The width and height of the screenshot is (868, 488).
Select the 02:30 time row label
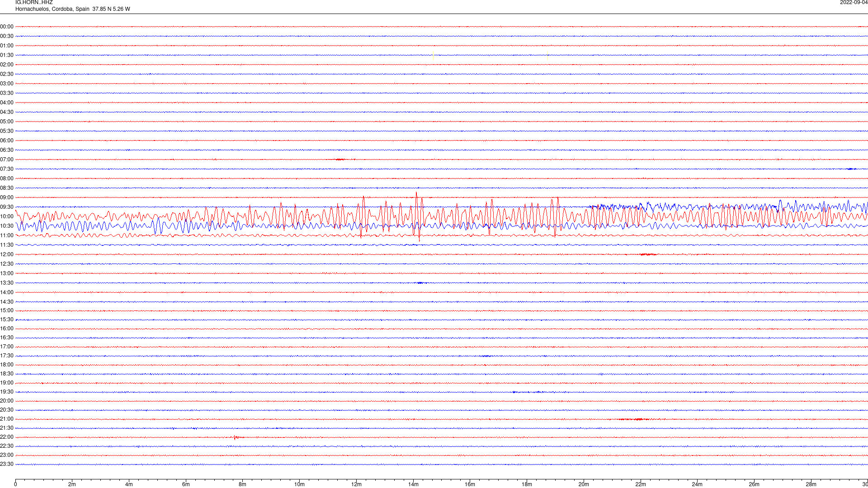click(7, 74)
